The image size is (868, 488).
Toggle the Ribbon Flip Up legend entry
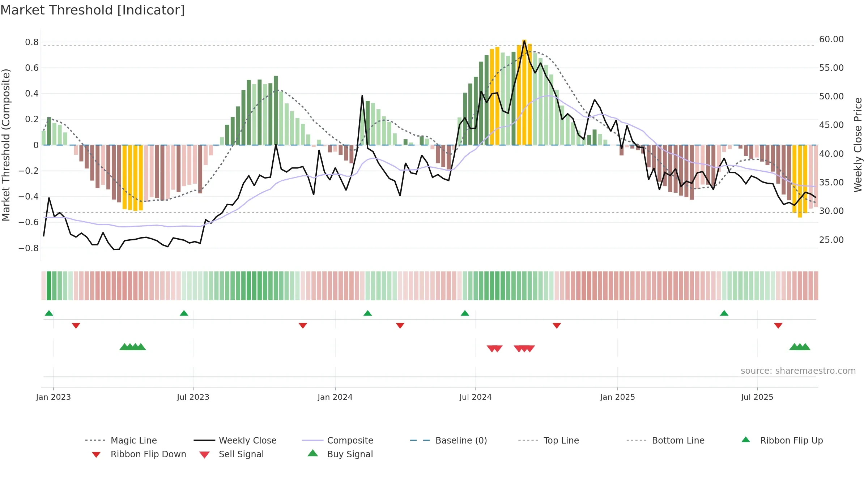[782, 440]
